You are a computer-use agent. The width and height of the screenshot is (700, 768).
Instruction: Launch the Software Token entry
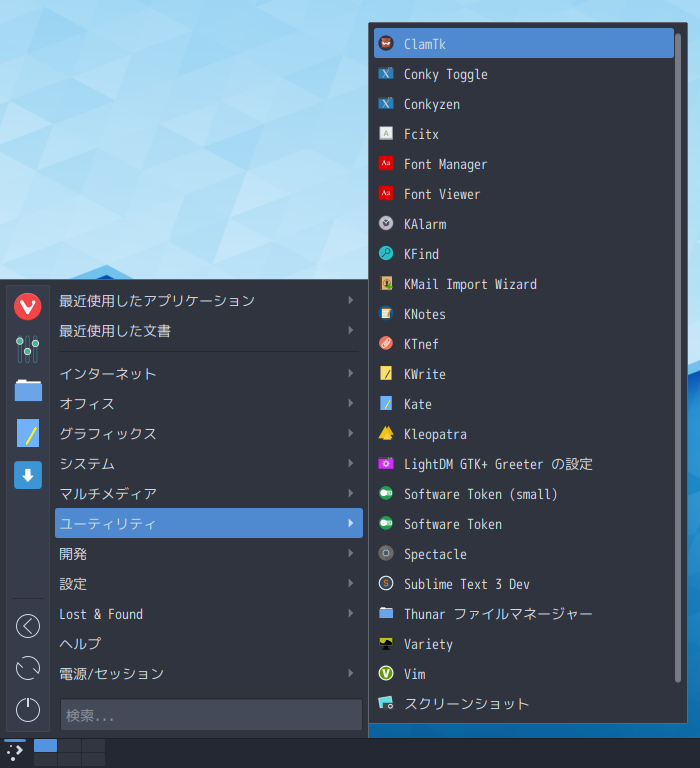524,524
